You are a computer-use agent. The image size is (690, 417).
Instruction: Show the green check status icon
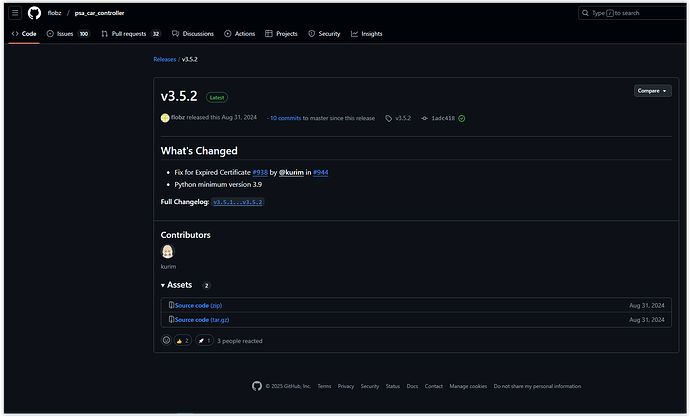[462, 118]
